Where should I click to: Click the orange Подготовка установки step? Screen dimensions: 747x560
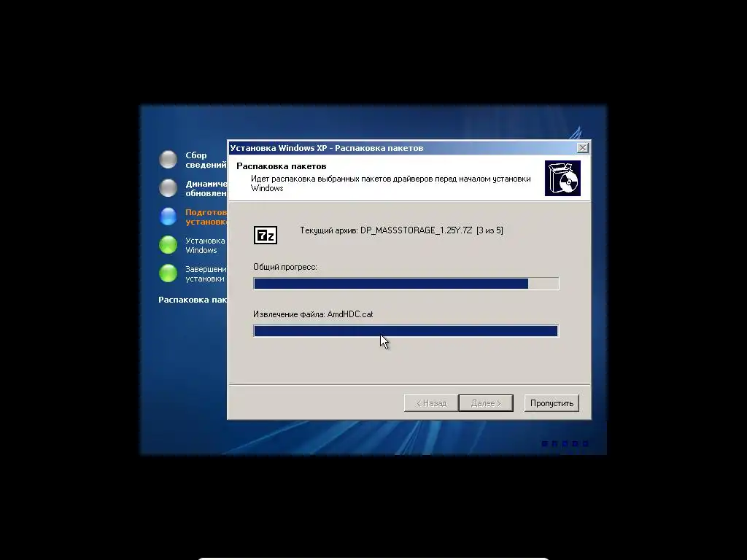point(206,217)
